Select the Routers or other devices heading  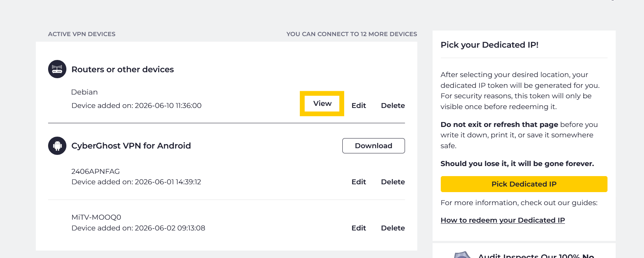[x=123, y=69]
